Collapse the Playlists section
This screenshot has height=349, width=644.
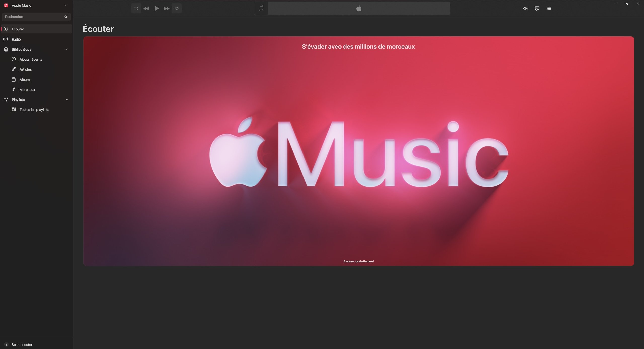67,99
